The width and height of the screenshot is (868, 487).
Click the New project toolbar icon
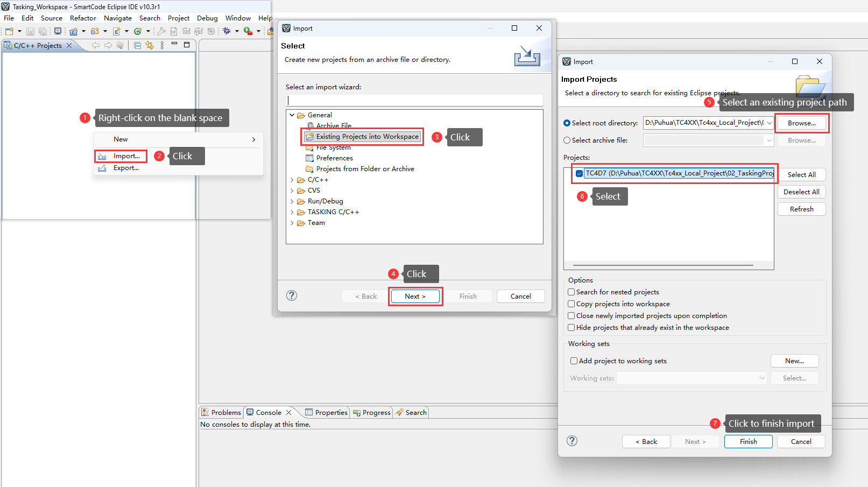(x=9, y=31)
